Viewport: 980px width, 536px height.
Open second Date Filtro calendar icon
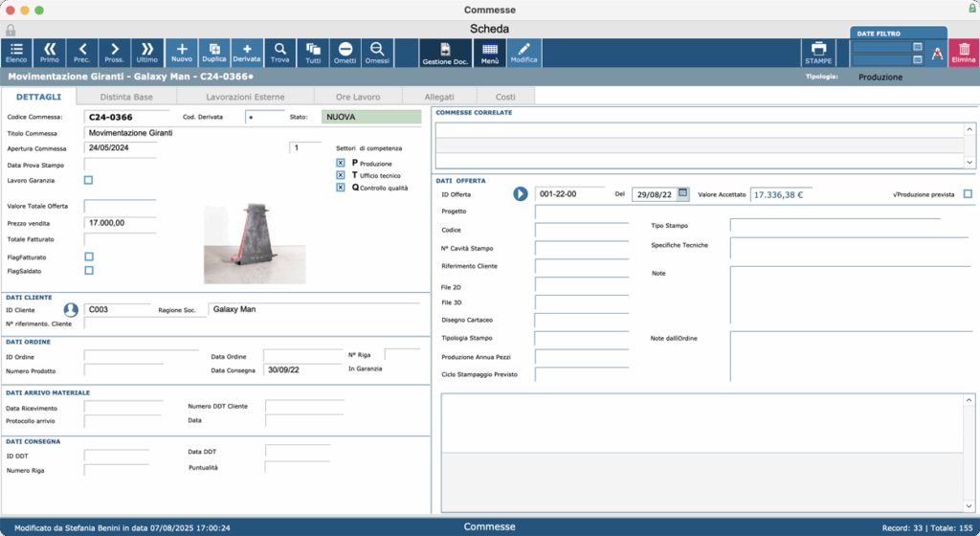coord(918,59)
